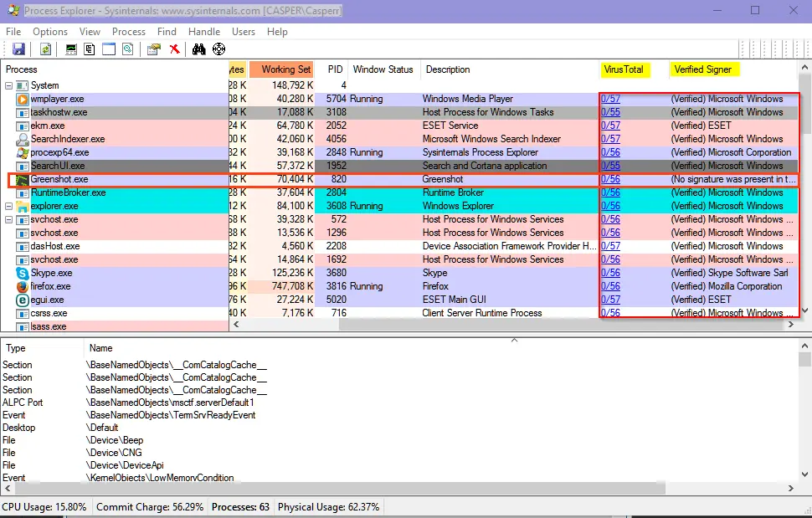Click the firefox.exe process icon

23,286
